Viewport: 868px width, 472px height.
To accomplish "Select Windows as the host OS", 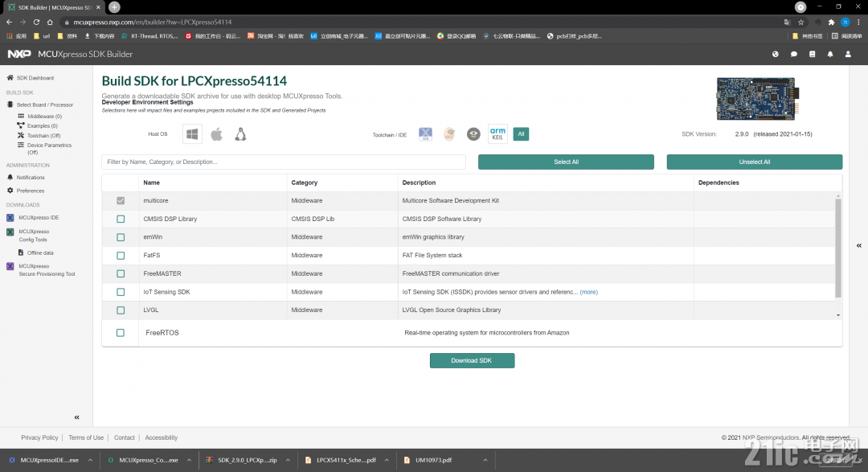I will 192,134.
